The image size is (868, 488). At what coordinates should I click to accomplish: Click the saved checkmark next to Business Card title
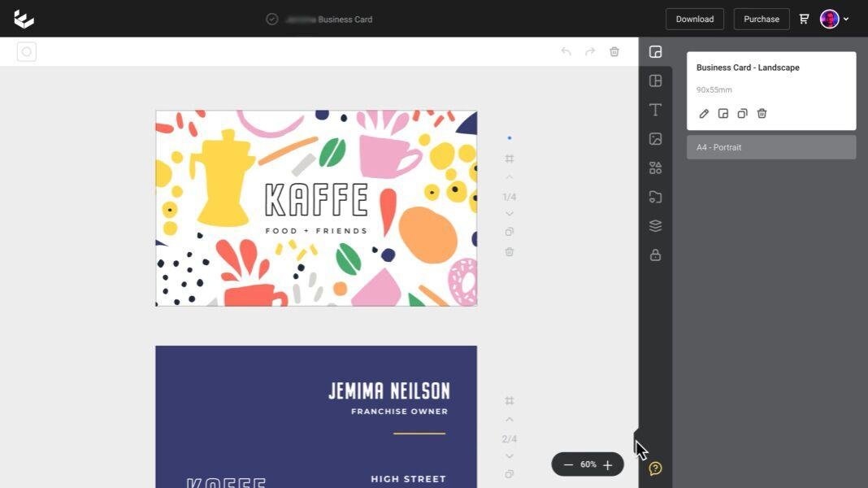coord(271,19)
